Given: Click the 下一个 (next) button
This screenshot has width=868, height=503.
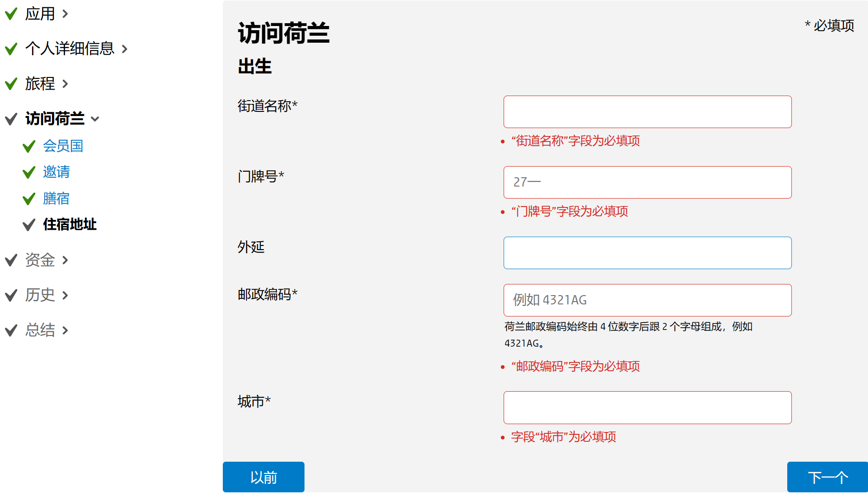Looking at the screenshot, I should [x=828, y=477].
